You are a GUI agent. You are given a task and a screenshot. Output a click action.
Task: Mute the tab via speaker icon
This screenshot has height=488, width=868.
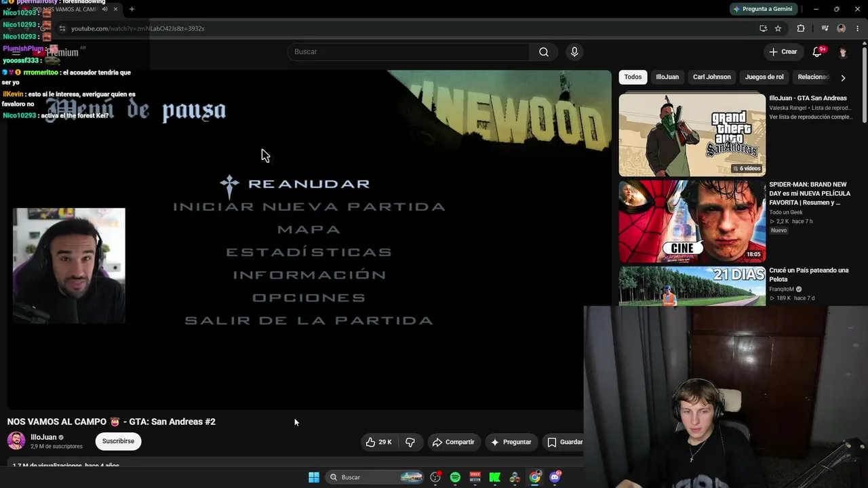pyautogui.click(x=104, y=9)
